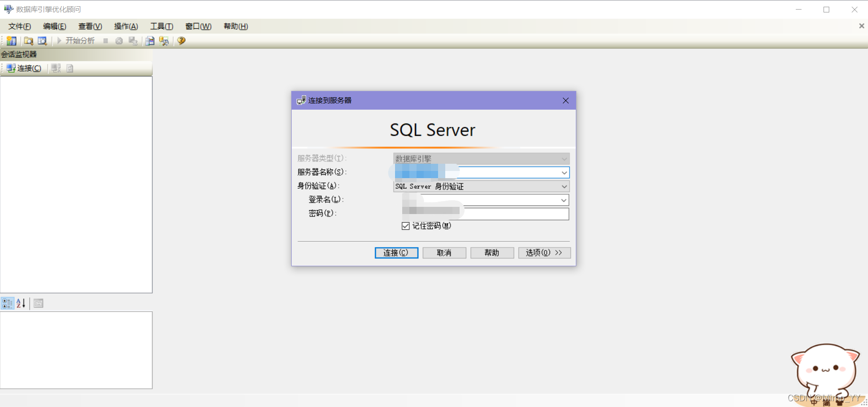Click the 开始分析 start analysis button
Viewport: 868px width, 407px height.
76,41
